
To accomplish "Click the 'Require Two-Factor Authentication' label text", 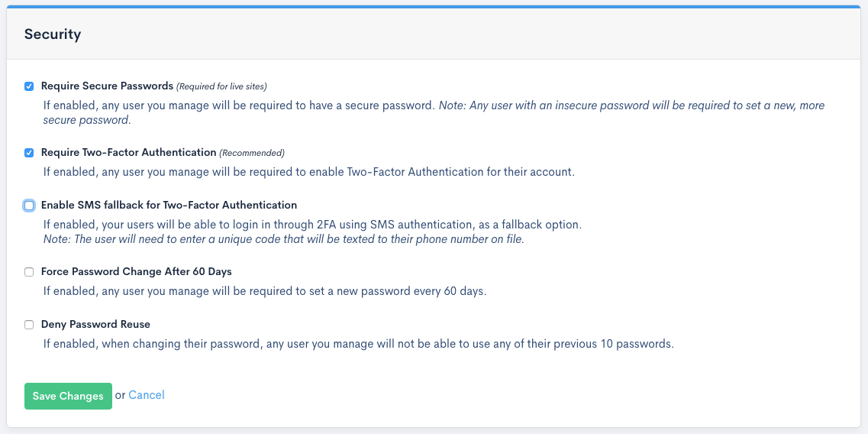I will 128,153.
